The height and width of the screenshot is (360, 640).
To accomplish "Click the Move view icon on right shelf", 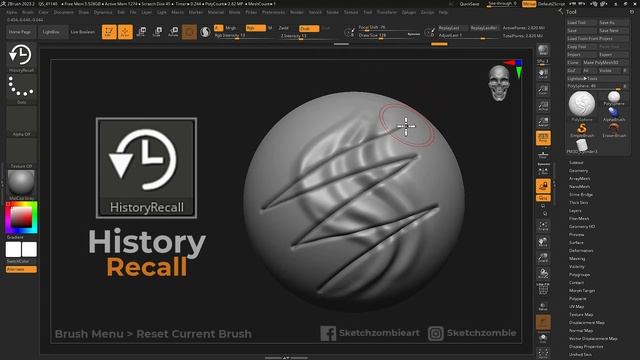I will [x=543, y=242].
